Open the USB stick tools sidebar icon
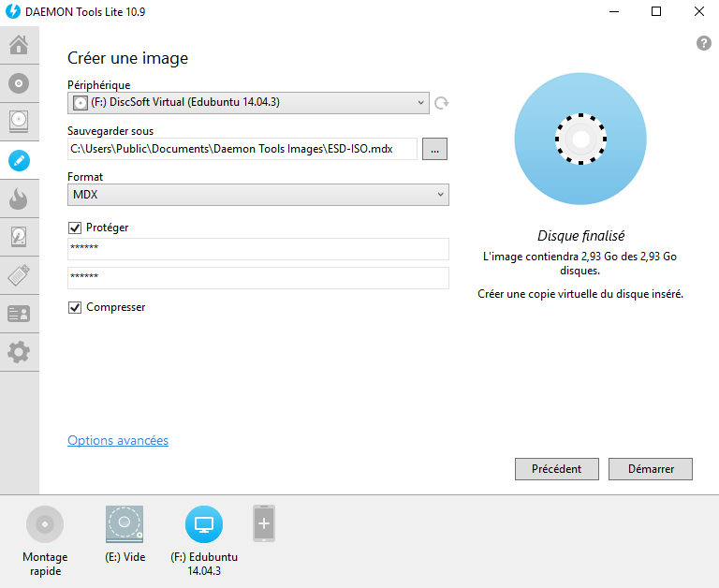The image size is (719, 588). (x=19, y=275)
